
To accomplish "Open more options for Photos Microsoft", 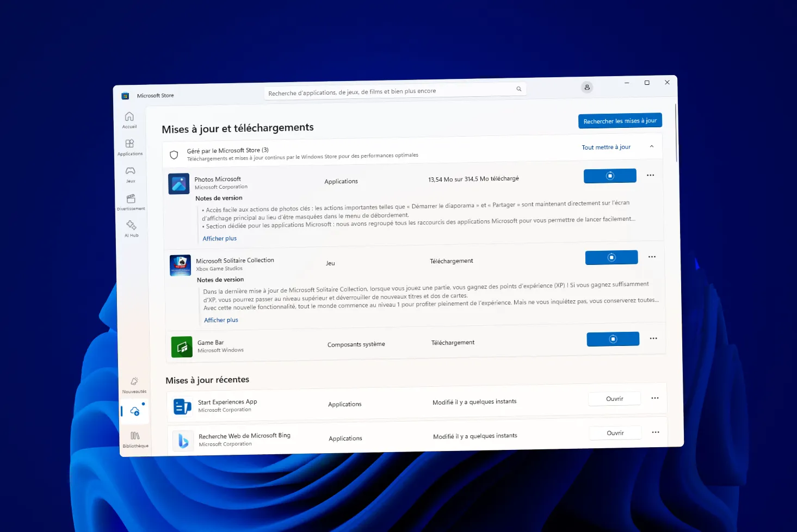I will (650, 175).
